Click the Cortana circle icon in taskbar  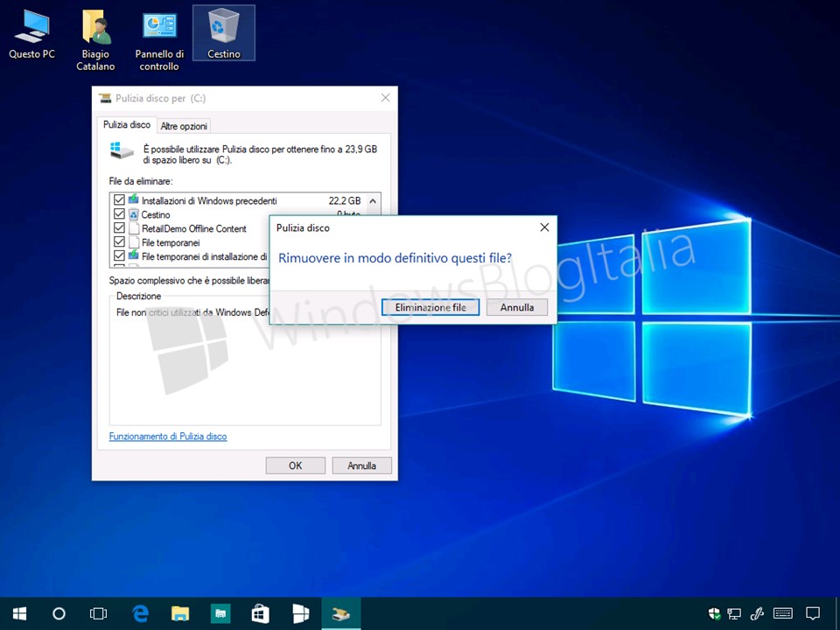pyautogui.click(x=59, y=613)
